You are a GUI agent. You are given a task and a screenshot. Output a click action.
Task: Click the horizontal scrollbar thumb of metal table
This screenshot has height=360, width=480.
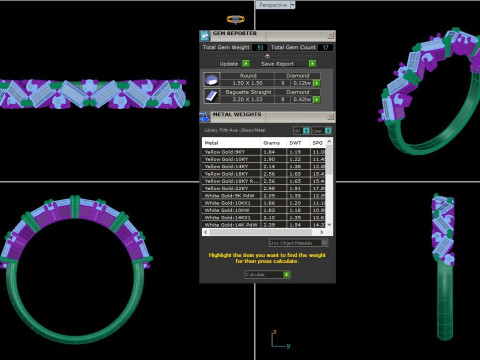click(x=261, y=232)
